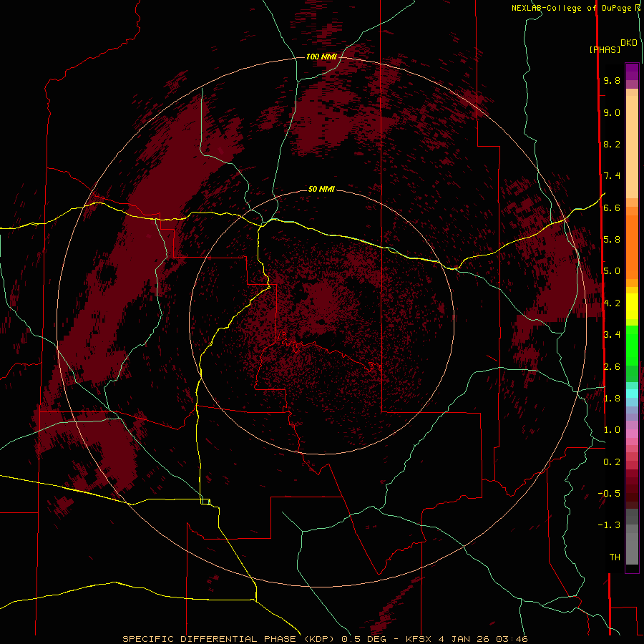Image resolution: width=644 pixels, height=644 pixels.
Task: Click the [PHAS] label above the color scale
Action: [x=605, y=49]
